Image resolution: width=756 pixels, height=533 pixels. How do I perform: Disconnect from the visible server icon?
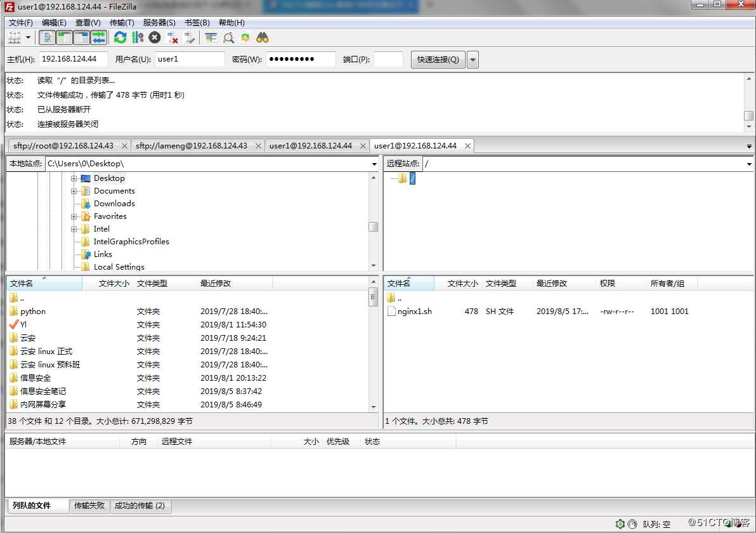[172, 37]
